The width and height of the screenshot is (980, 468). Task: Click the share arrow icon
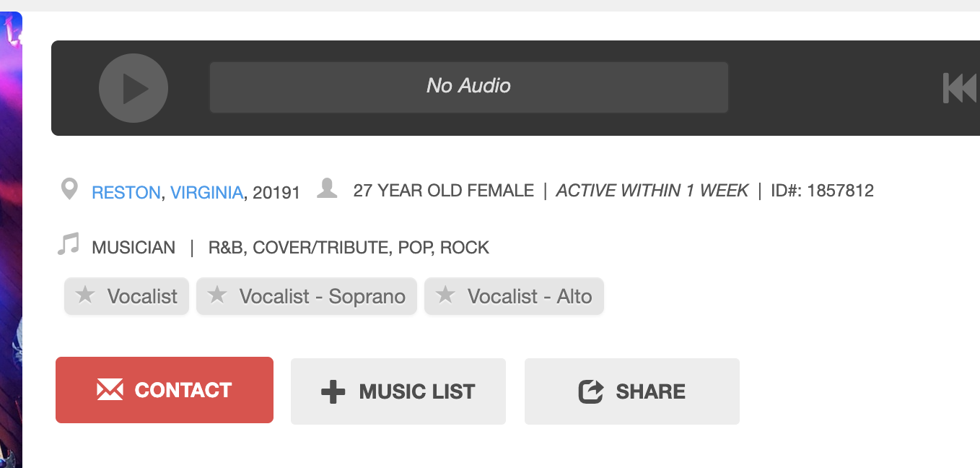point(590,391)
